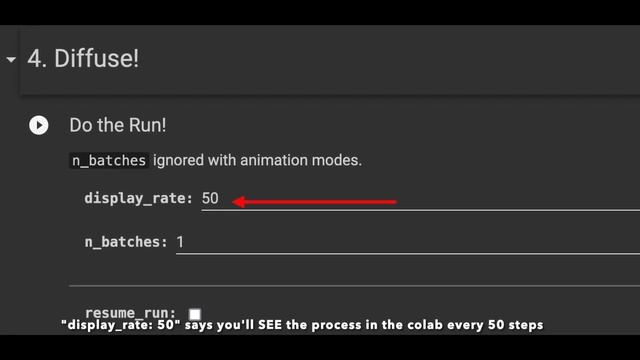Collapse the "4. Diffuse!" section arrow
Viewport: 640px width, 360px height.
pyautogui.click(x=11, y=60)
